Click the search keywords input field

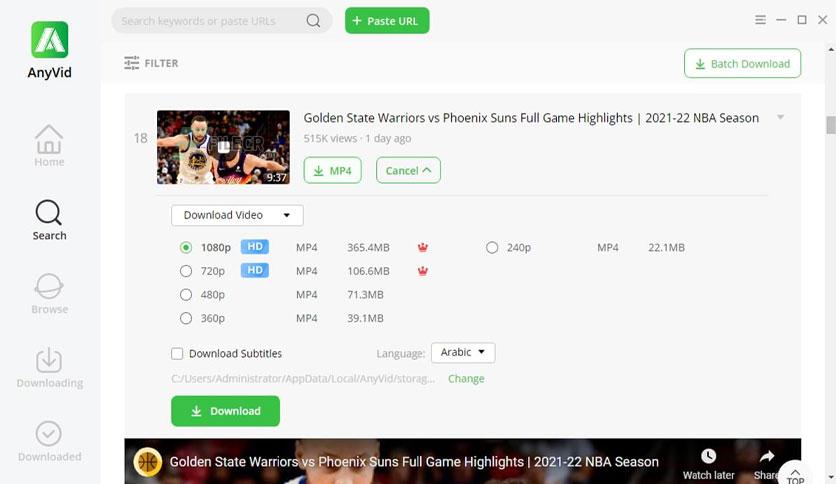point(208,21)
